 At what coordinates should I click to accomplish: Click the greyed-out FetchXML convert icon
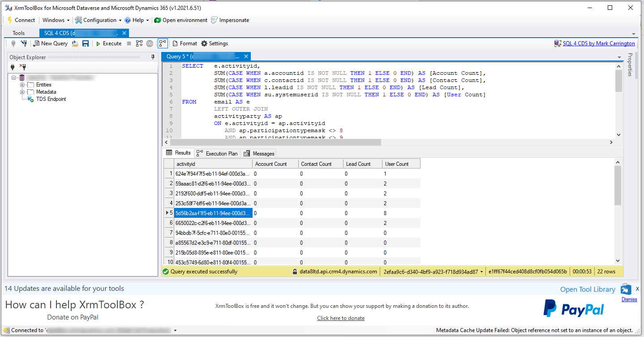coord(150,43)
